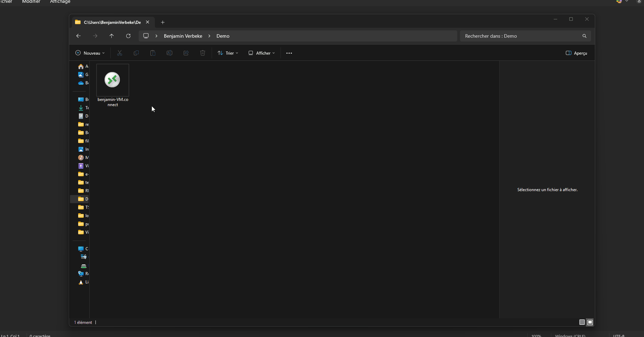Expand chevron between Benjamin Verbeke and Demo

pos(209,36)
